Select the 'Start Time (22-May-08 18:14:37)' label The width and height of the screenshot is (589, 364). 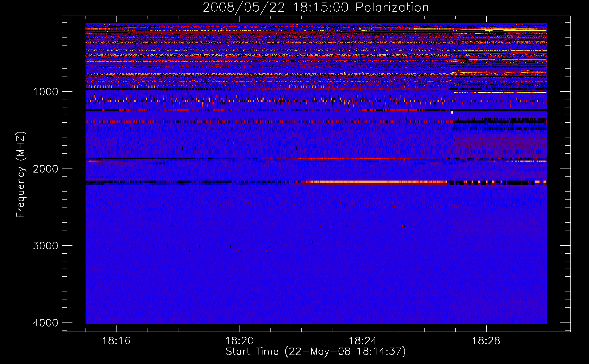click(x=316, y=352)
